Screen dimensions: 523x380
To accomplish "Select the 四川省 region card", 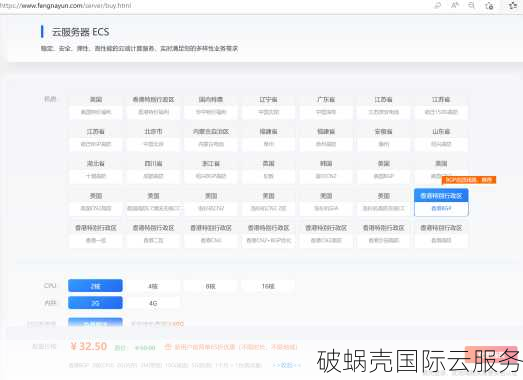I will (153, 170).
